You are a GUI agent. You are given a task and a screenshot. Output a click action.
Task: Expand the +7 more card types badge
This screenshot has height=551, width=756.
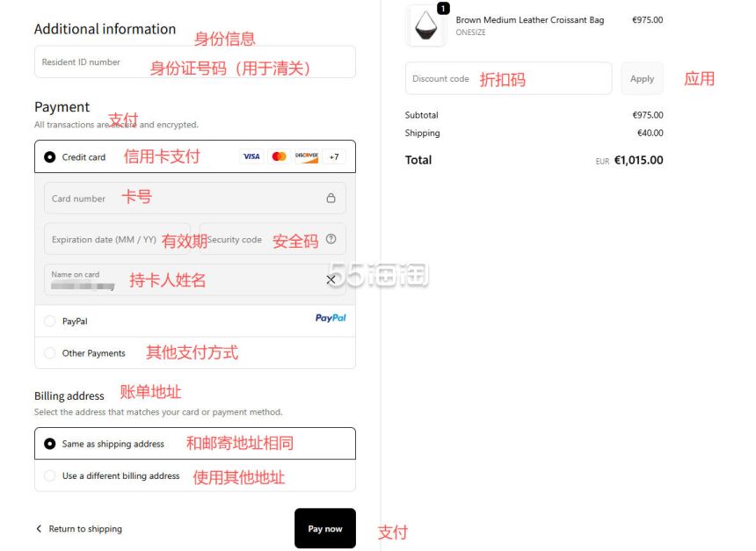(334, 156)
